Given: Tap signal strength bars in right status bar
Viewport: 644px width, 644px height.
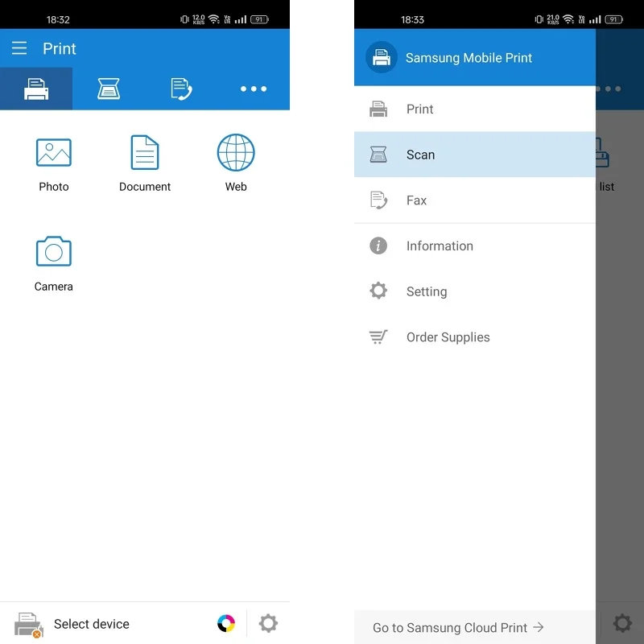Looking at the screenshot, I should point(595,19).
